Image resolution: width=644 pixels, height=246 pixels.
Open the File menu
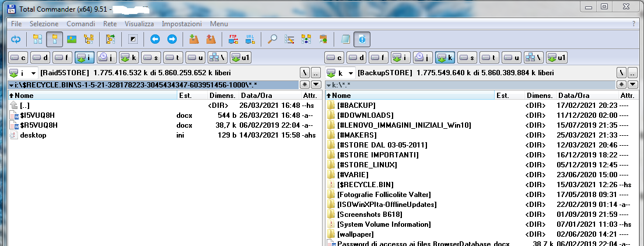[x=16, y=24]
